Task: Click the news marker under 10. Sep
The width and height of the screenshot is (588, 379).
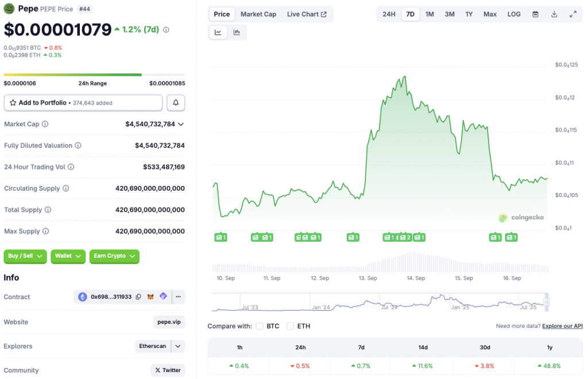Action: tap(221, 237)
